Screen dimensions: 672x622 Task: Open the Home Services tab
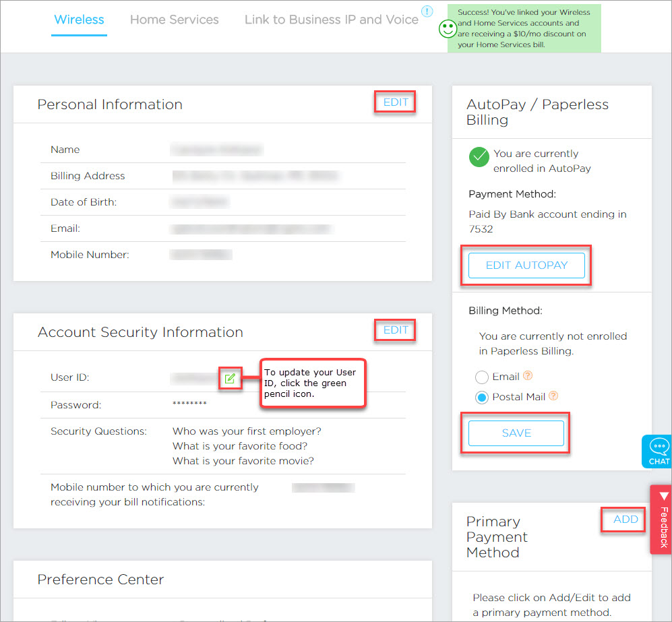[x=174, y=20]
